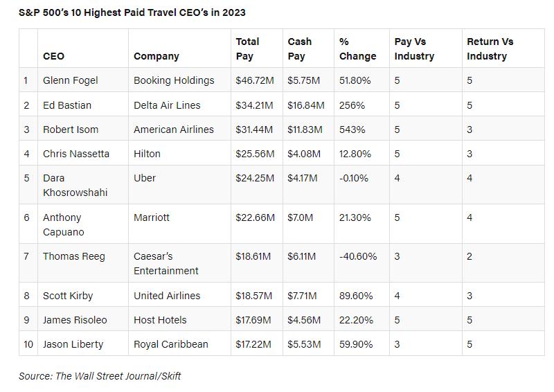Select the Royal Caribbean cell

[x=171, y=344]
